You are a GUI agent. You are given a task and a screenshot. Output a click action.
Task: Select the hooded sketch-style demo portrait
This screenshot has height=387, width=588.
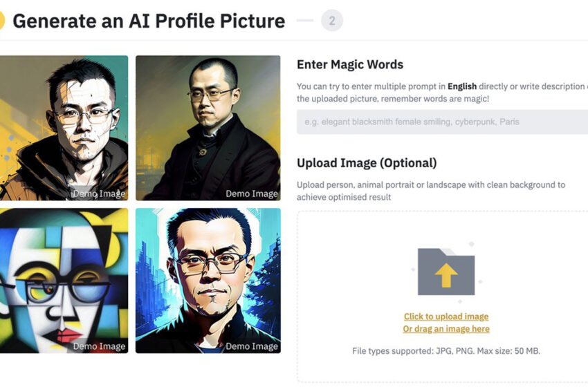(64, 128)
